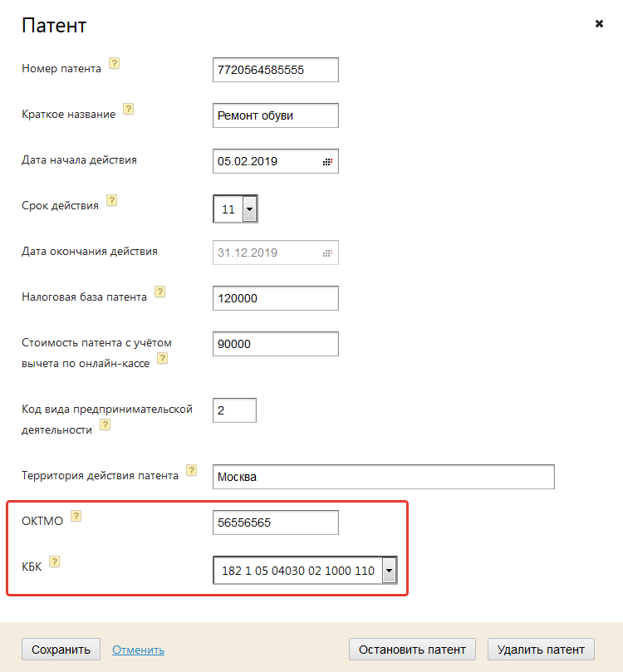Click help icon beside Налоговая база патента
Screen dimensions: 623x672
[160, 292]
